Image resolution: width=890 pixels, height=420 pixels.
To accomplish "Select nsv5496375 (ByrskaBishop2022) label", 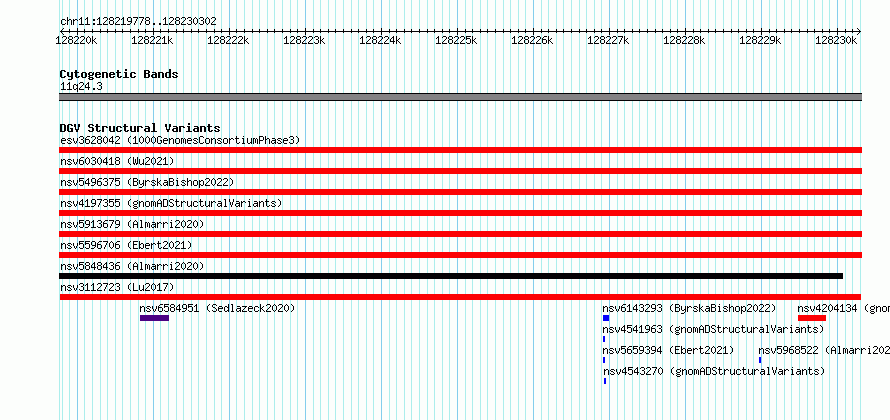I will (147, 182).
